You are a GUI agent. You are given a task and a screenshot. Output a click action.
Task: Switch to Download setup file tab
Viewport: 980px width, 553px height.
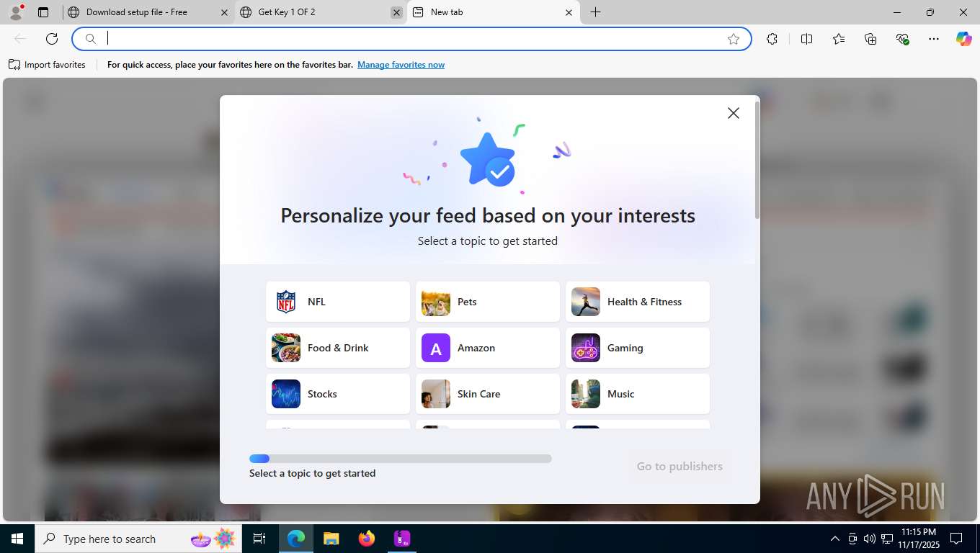148,12
